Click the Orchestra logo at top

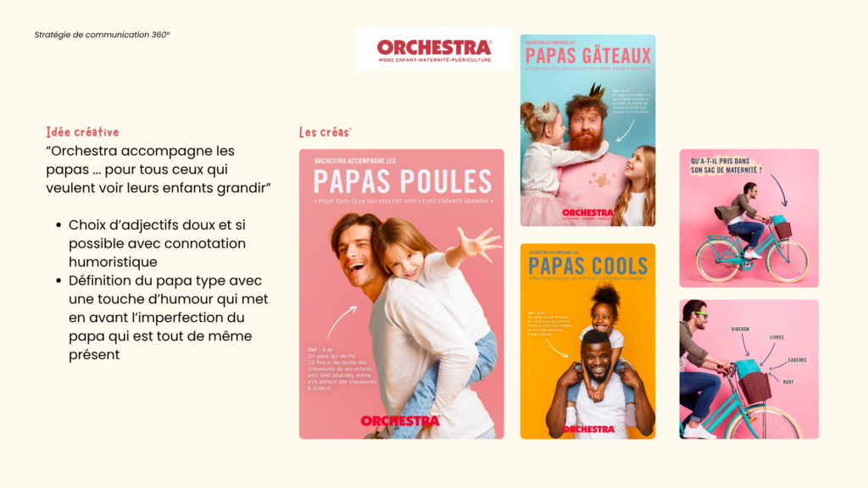[x=434, y=49]
